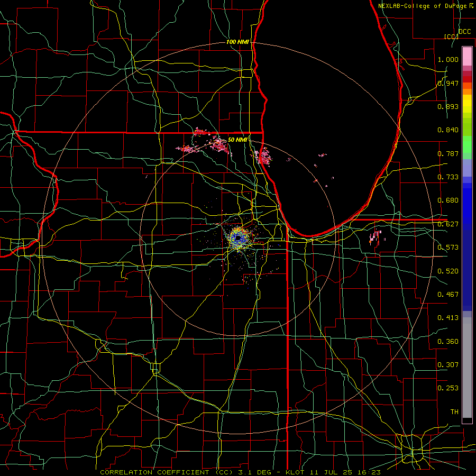Click the multicolored clutter at the radar site

(239, 239)
